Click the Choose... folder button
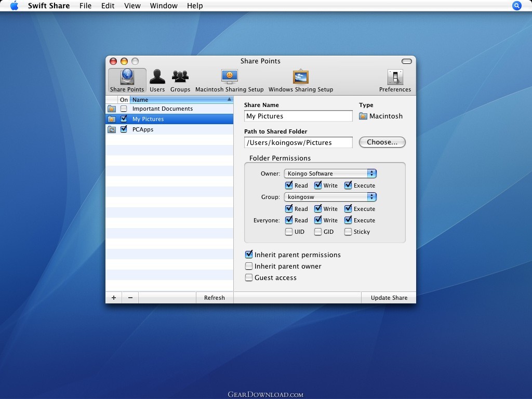 [x=382, y=142]
